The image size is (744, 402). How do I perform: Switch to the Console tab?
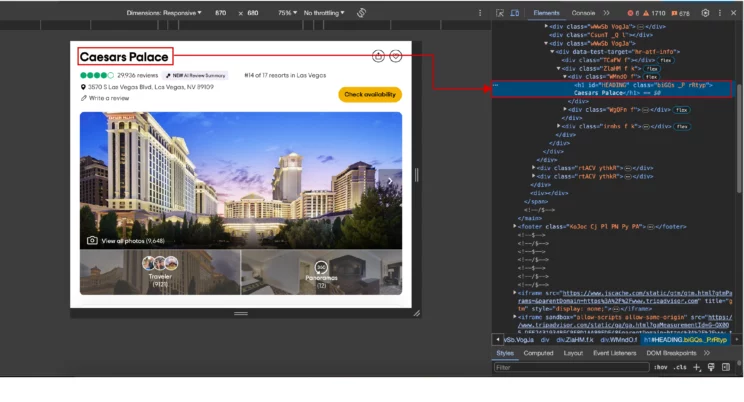(583, 13)
